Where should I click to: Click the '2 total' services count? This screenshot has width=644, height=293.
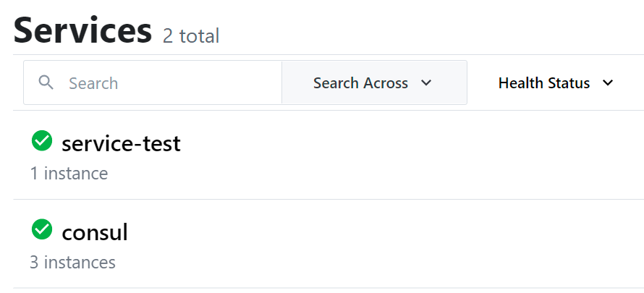(191, 35)
